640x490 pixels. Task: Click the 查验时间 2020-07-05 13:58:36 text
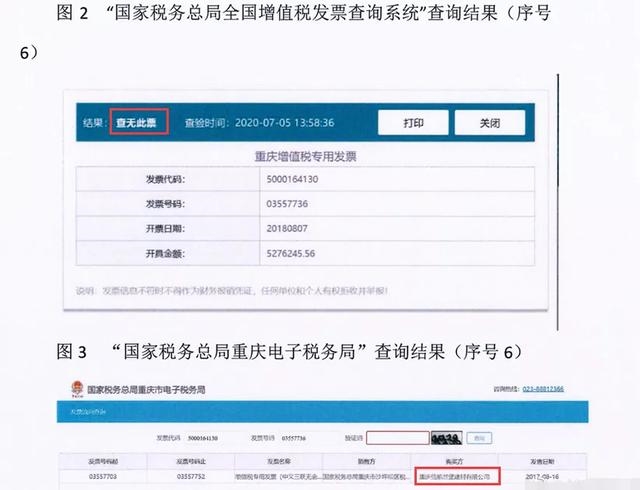(x=260, y=122)
